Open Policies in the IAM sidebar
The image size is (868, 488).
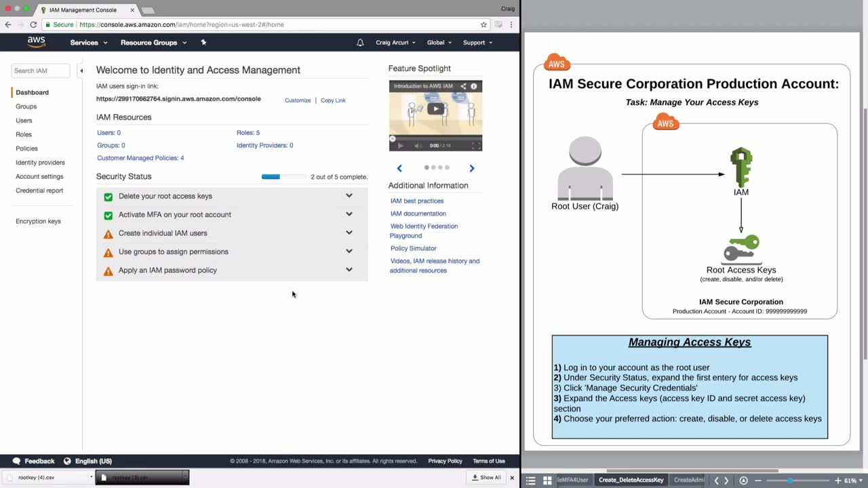tap(26, 148)
